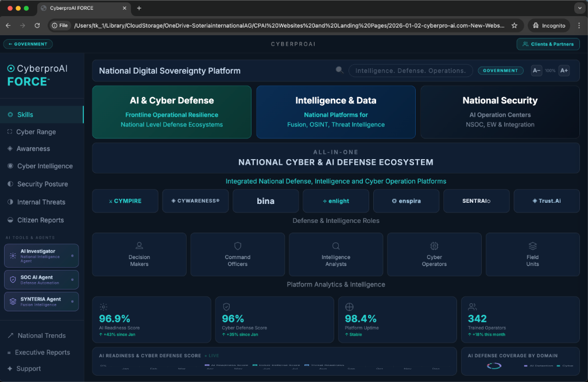Click the National Digital Sovereignty Platform heading
Screen dimensions: 588x382
click(170, 71)
